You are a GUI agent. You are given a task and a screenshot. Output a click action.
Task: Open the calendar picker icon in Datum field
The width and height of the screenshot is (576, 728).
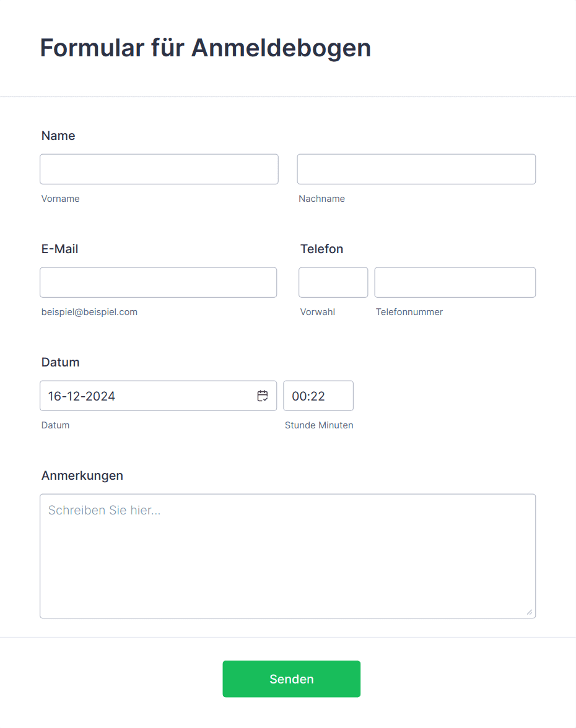coord(263,396)
